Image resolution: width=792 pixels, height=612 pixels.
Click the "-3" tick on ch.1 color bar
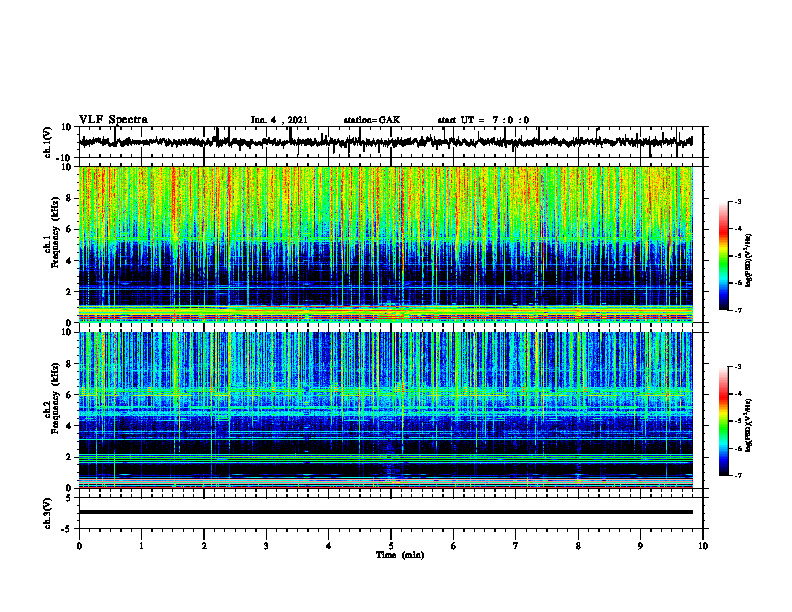tap(738, 202)
